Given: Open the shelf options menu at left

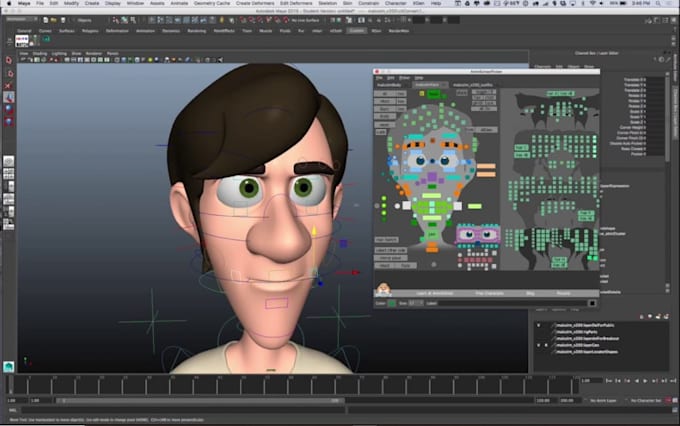Looking at the screenshot, I should pos(9,41).
